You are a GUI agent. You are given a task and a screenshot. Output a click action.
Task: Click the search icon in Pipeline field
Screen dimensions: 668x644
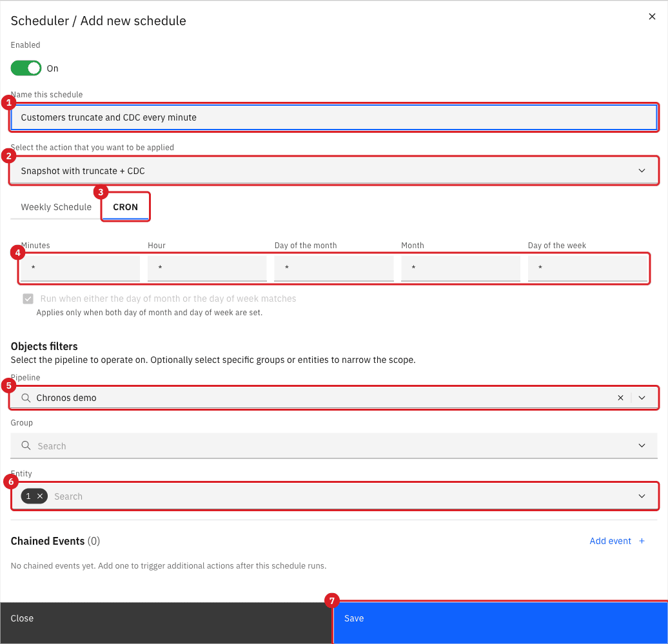coord(26,398)
